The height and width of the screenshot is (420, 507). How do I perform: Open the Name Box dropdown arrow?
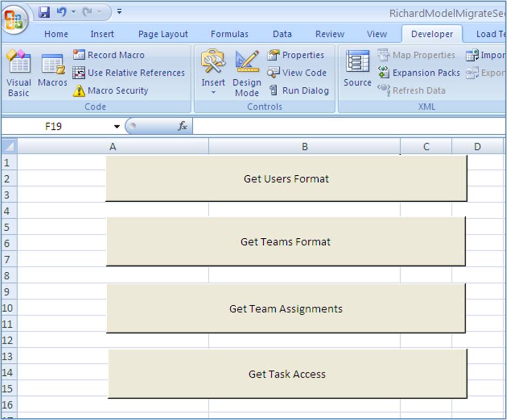[117, 126]
